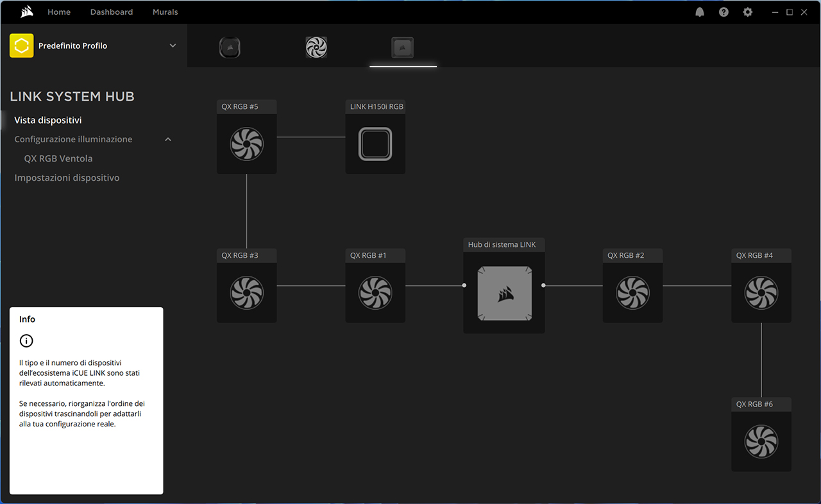The image size is (821, 504).
Task: Click the 'QX RGB #5' label
Action: (x=240, y=107)
